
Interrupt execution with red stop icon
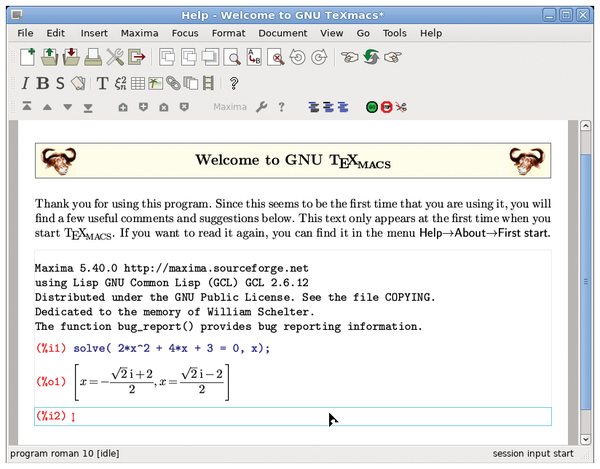pos(386,107)
